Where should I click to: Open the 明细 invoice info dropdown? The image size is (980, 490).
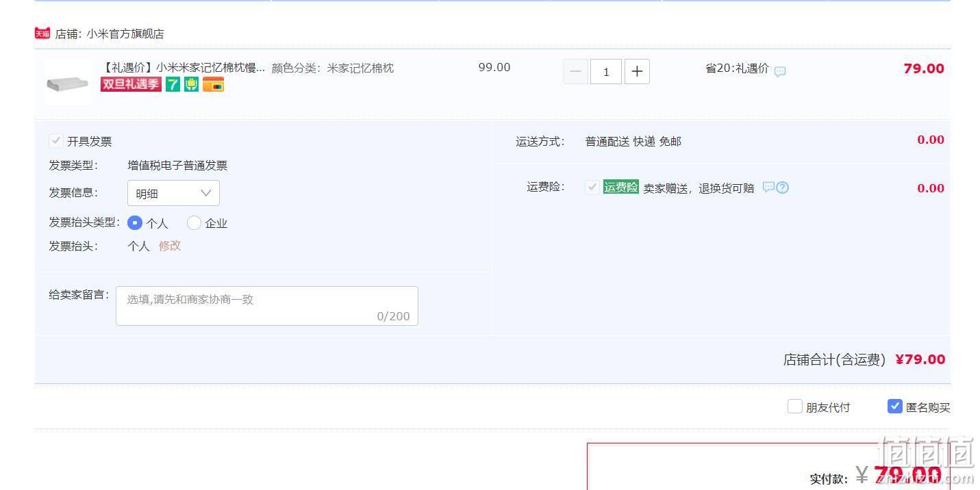173,193
